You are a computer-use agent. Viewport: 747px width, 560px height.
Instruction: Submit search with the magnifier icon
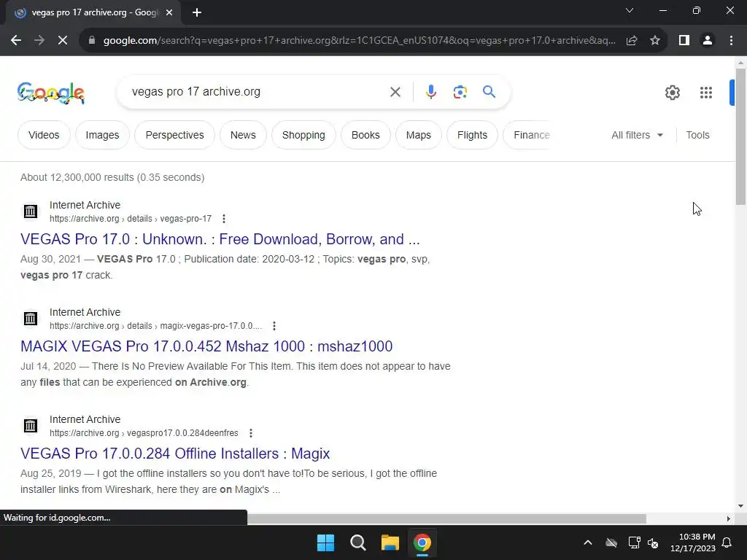(489, 91)
